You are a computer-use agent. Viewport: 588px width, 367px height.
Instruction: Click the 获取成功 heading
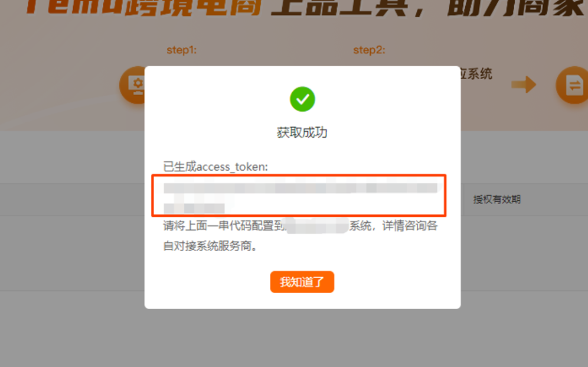click(x=302, y=132)
